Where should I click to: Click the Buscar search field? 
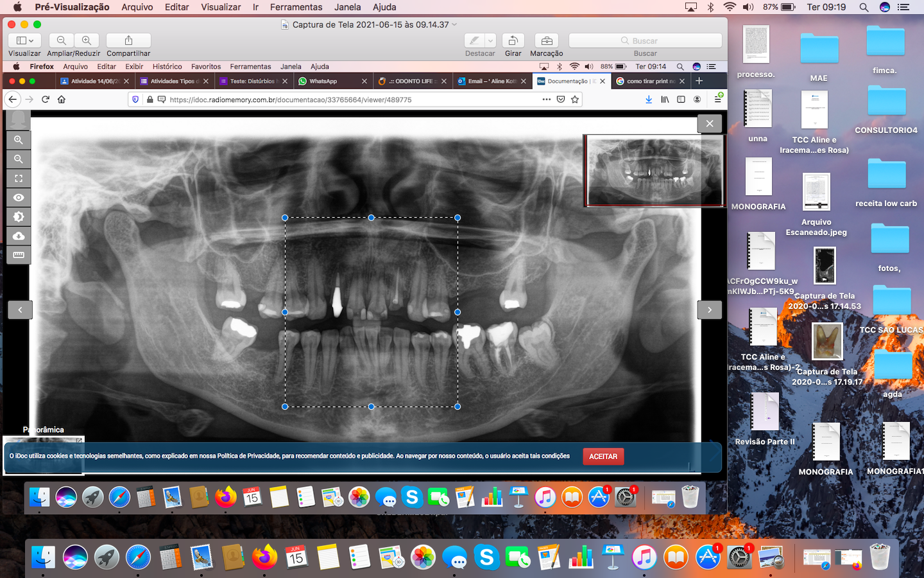point(645,40)
